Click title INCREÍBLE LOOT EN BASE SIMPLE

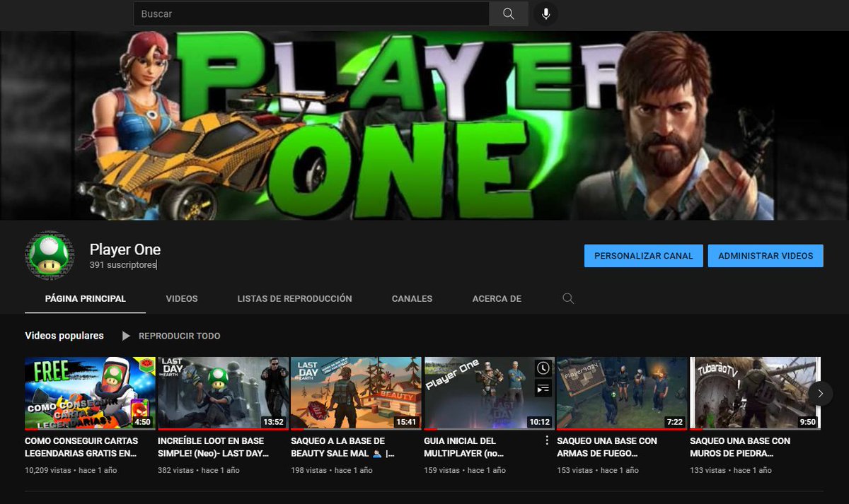[214, 447]
